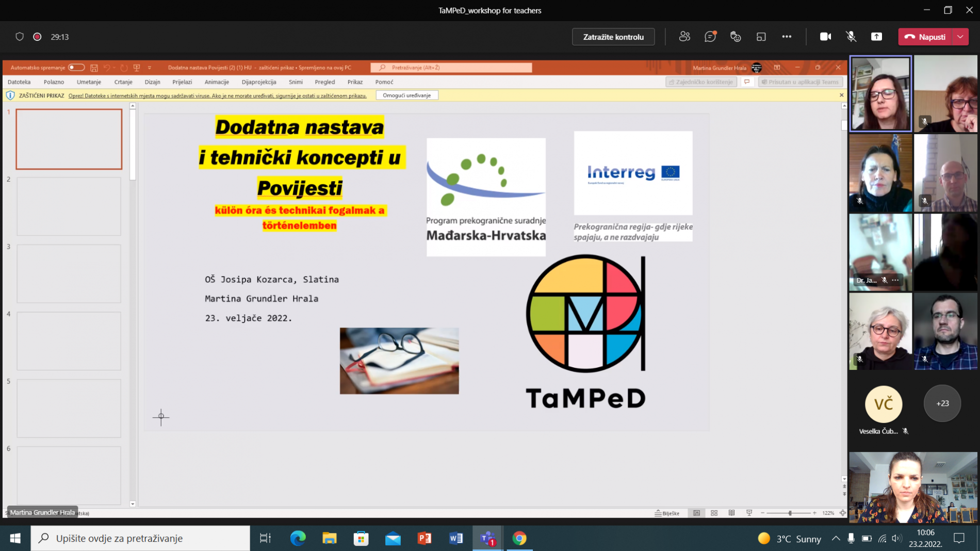
Task: Open Microsoft Edge from taskbar
Action: pos(298,538)
